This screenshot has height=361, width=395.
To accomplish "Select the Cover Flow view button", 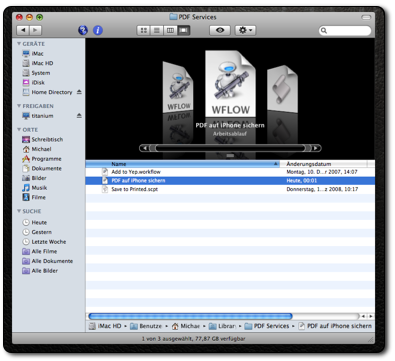I will coord(183,30).
